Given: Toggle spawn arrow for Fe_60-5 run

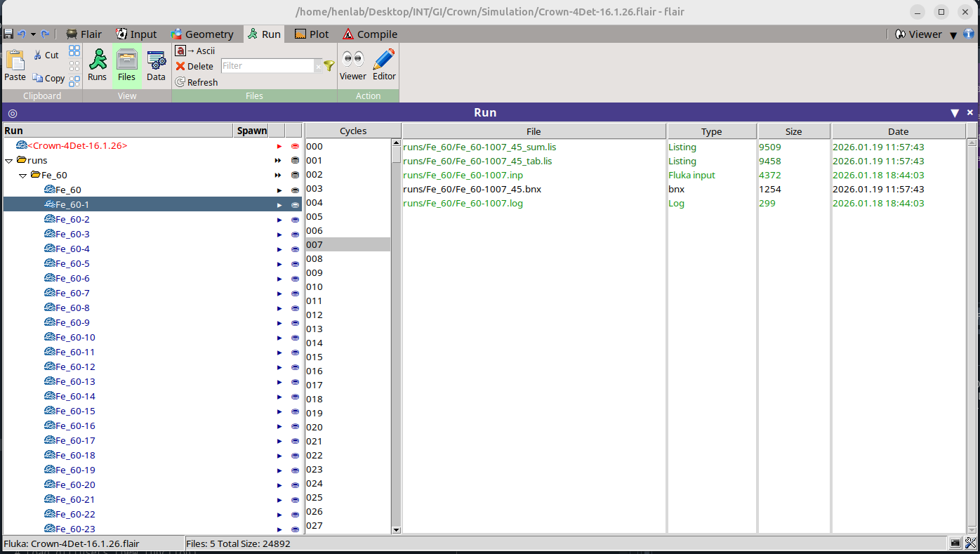Looking at the screenshot, I should pos(279,264).
